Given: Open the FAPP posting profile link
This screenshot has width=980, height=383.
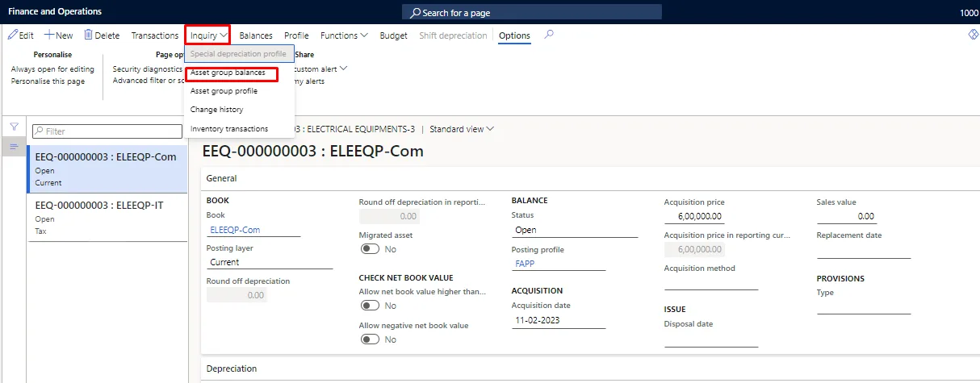Looking at the screenshot, I should pyautogui.click(x=524, y=264).
